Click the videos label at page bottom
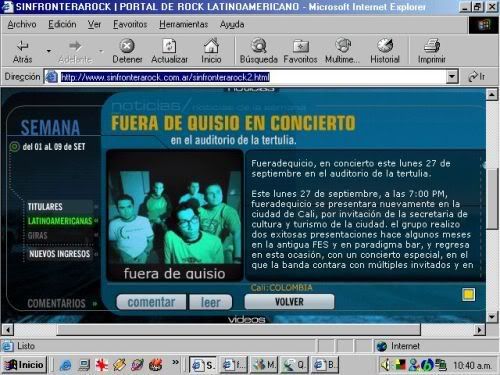 (246, 320)
